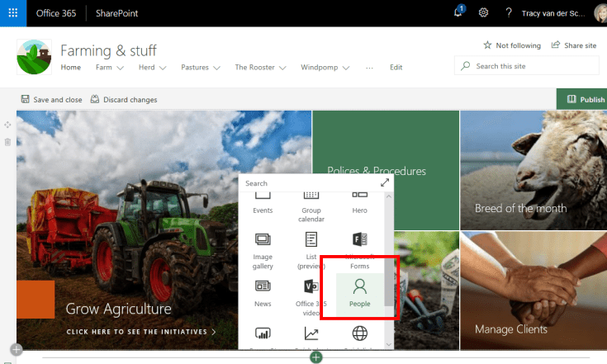
Task: Expand the Farm navigation dropdown
Action: [121, 68]
